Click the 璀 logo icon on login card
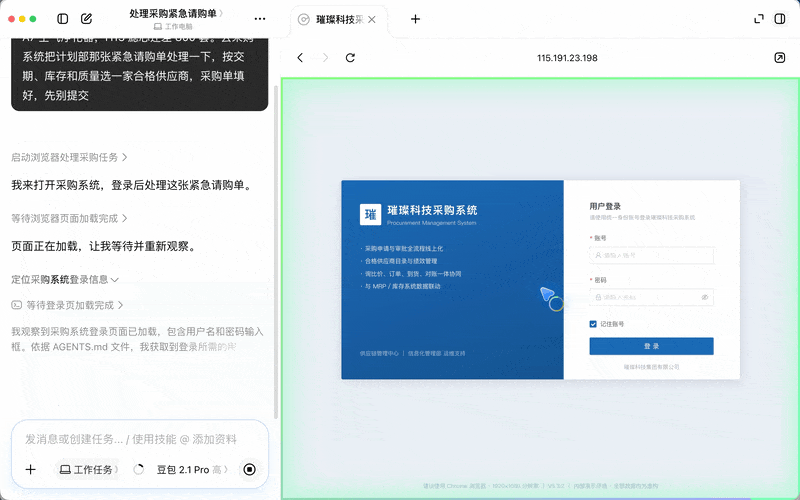Screen dimensions: 800x500 (370, 214)
